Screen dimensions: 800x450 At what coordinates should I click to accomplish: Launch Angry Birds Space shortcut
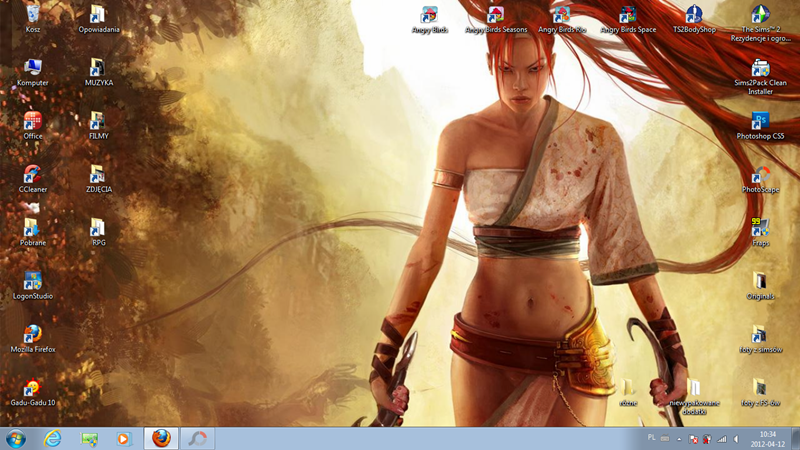point(628,19)
